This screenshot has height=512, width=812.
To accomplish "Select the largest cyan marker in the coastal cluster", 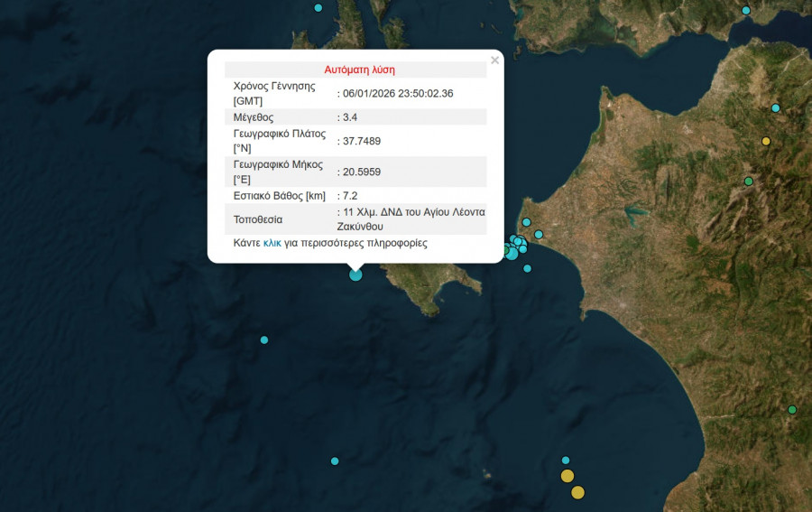I will tap(512, 254).
